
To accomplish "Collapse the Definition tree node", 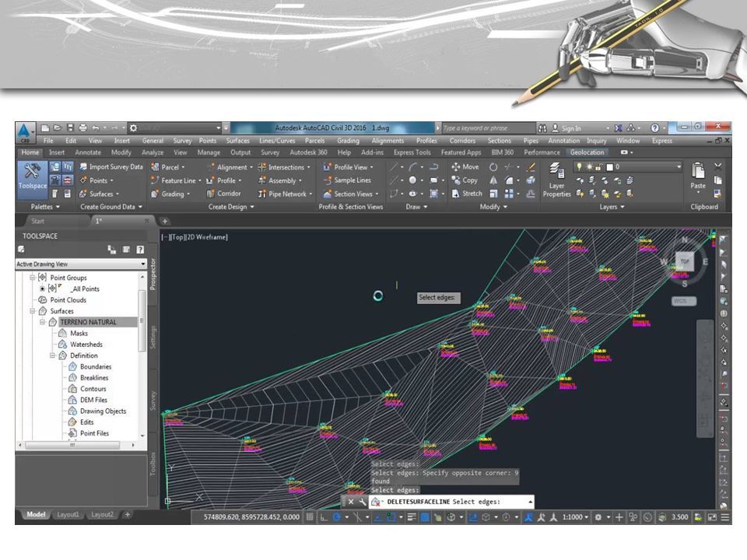I will click(x=52, y=355).
